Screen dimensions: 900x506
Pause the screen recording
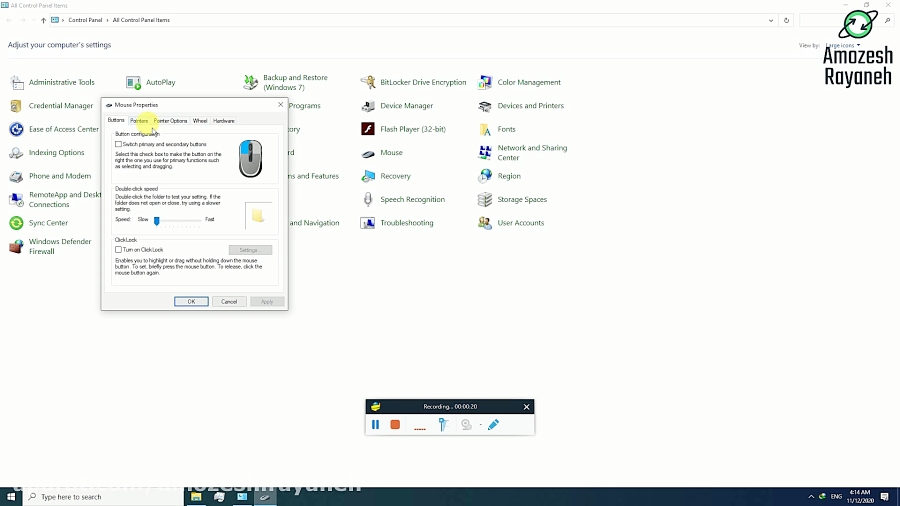coord(376,425)
